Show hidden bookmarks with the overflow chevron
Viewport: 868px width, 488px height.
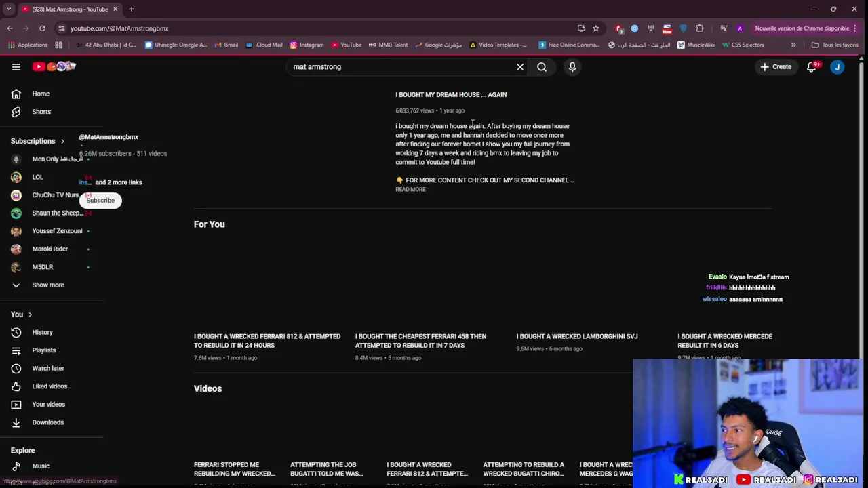point(793,45)
